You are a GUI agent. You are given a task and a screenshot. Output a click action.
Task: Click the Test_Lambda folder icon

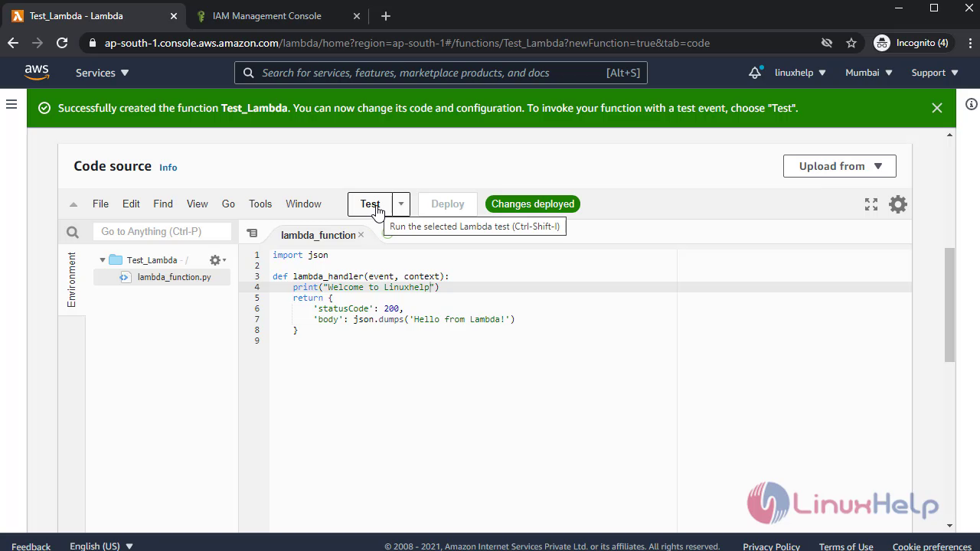coord(116,260)
